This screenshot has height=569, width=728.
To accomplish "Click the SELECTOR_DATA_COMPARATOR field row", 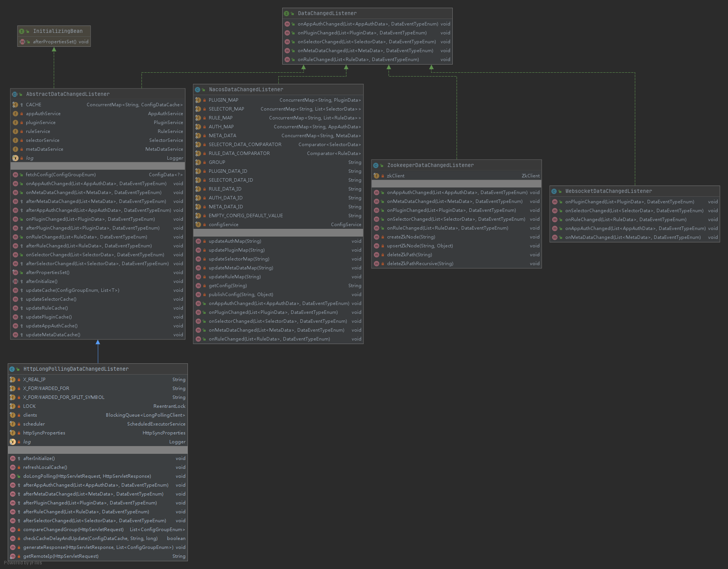I will tap(278, 145).
